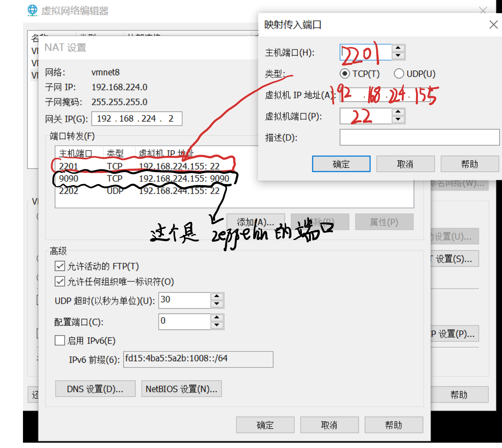Image resolution: width=502 pixels, height=448 pixels.
Task: Click P 设置(P)... in Virtual Network Editor
Action: 455,334
